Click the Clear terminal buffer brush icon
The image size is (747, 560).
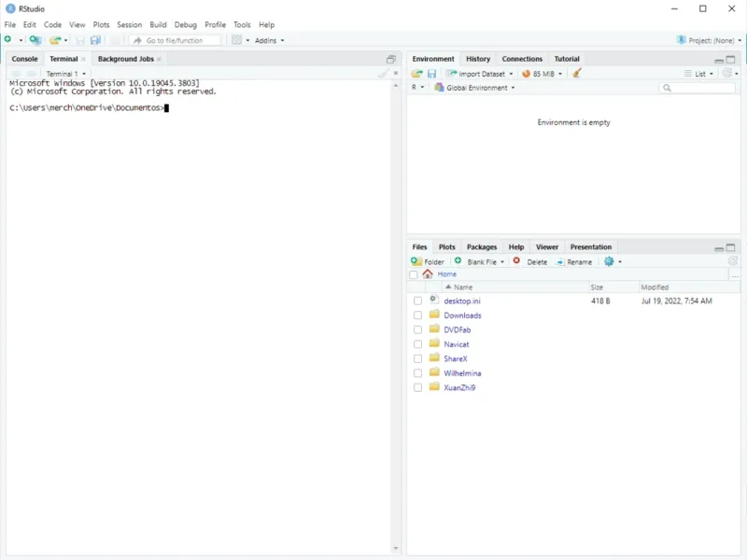(x=383, y=74)
